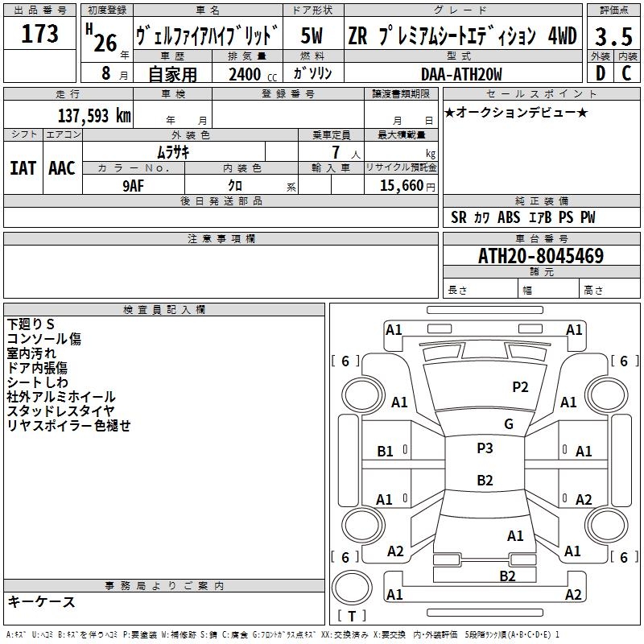Click the 幅 dimension label
Viewport: 644px width, 644px height.
527,291
